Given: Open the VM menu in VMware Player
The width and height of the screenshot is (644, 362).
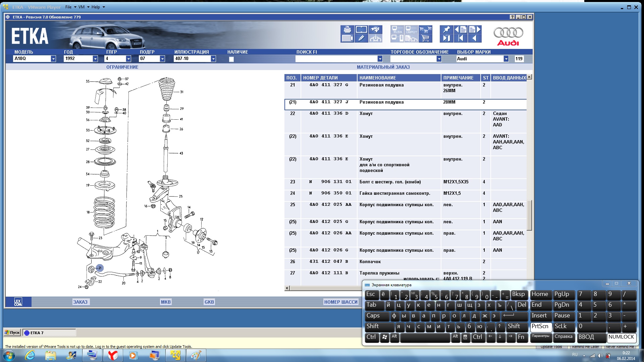Looking at the screenshot, I should (x=82, y=7).
